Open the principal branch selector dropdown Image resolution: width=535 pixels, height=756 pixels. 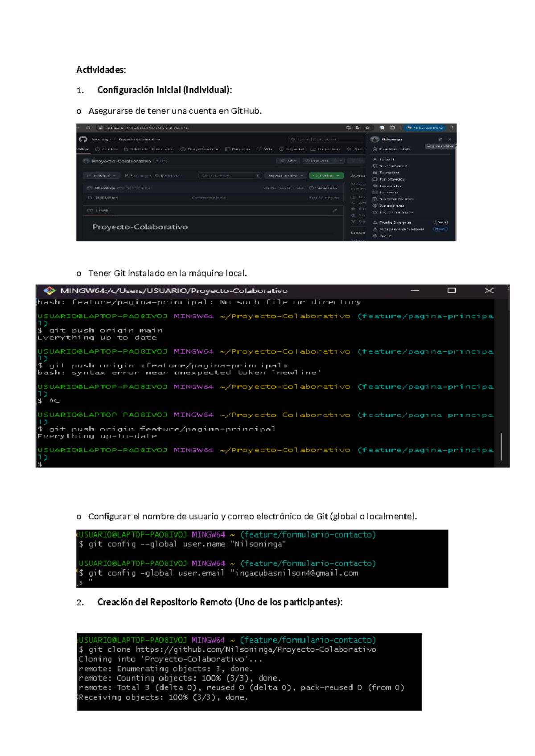pos(101,176)
